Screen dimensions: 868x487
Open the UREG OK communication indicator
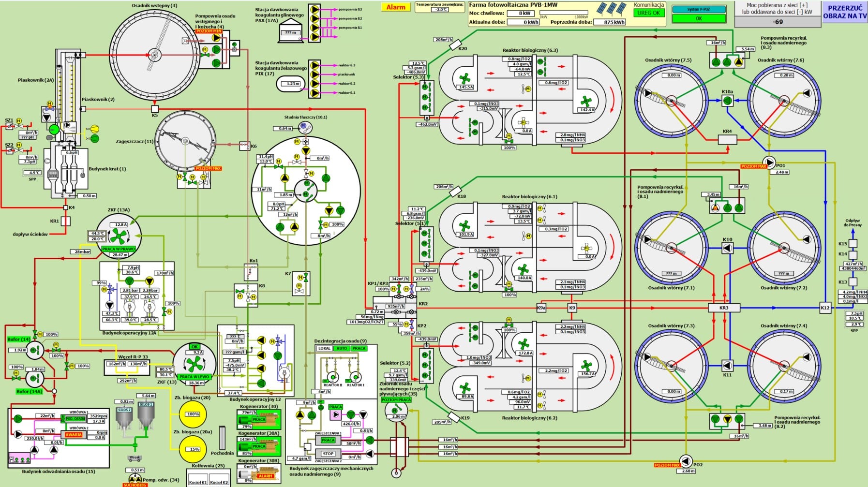(648, 13)
